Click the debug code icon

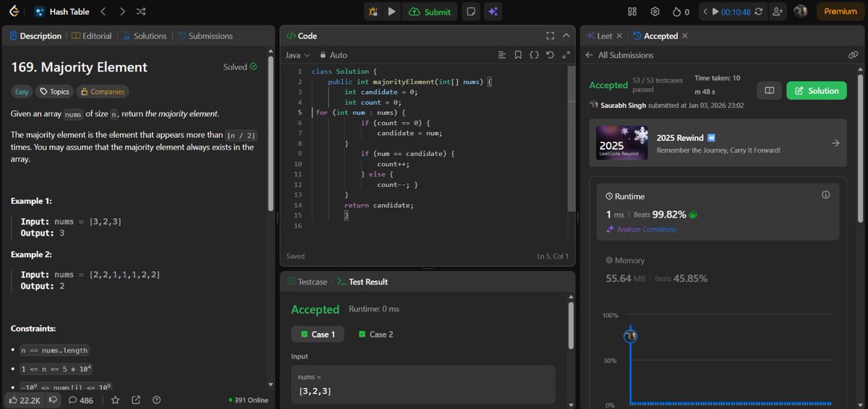[x=373, y=12]
